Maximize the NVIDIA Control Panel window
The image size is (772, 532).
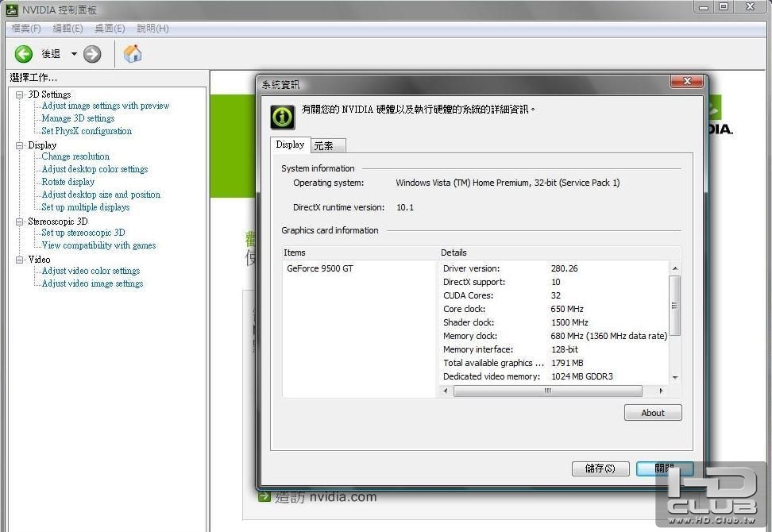pos(724,7)
